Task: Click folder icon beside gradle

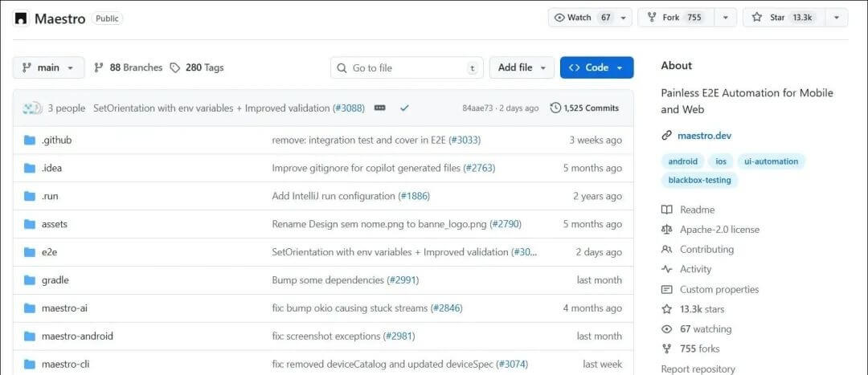Action: 30,280
